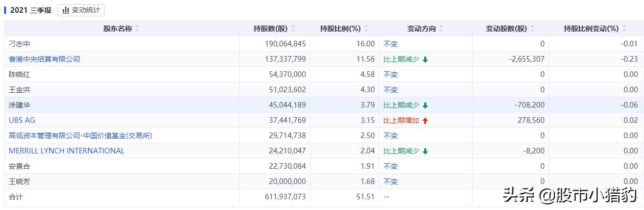The width and height of the screenshot is (644, 210).
Task: Click 不变 in the 刁志中 row
Action: click(391, 44)
